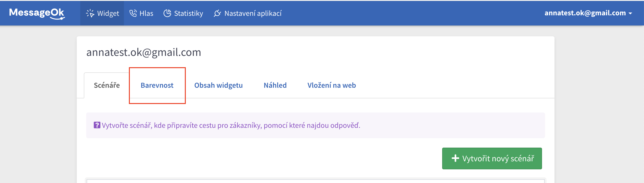Open the Hlas menu label
The image size is (644, 183).
[146, 13]
